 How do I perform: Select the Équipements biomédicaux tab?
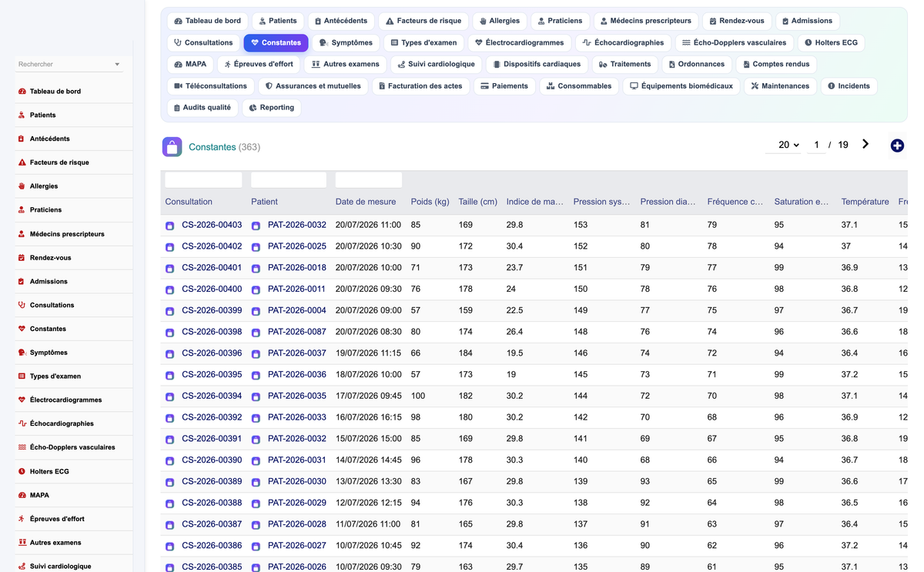(x=681, y=85)
